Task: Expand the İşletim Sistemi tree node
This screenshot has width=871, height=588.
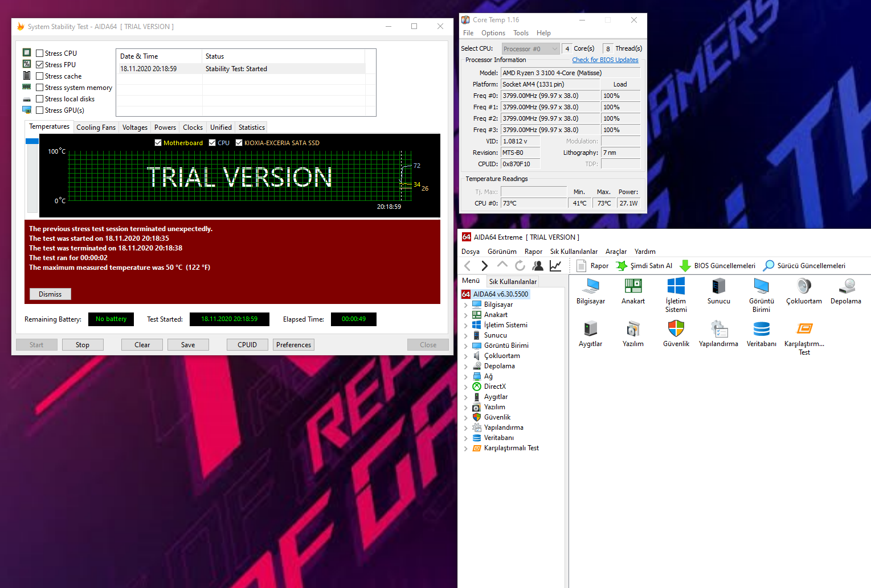Action: pyautogui.click(x=466, y=326)
